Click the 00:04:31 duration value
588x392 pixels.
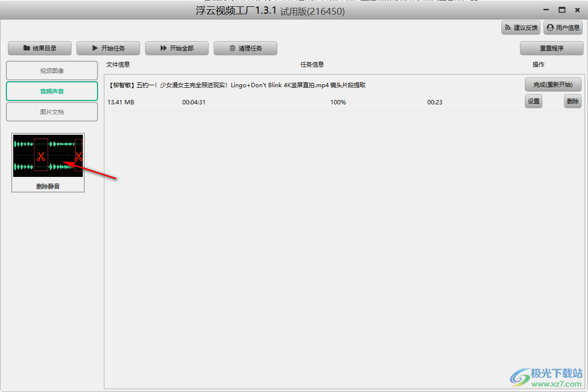tap(194, 102)
